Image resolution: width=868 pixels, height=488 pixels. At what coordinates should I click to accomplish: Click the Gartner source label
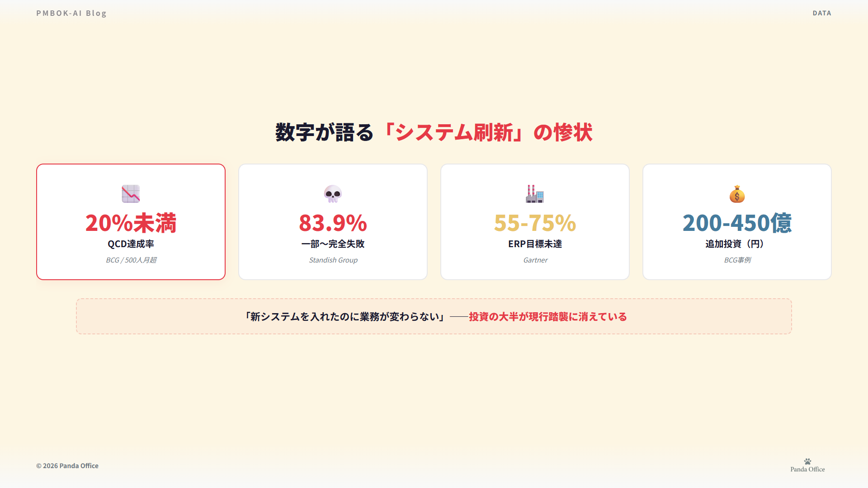535,260
